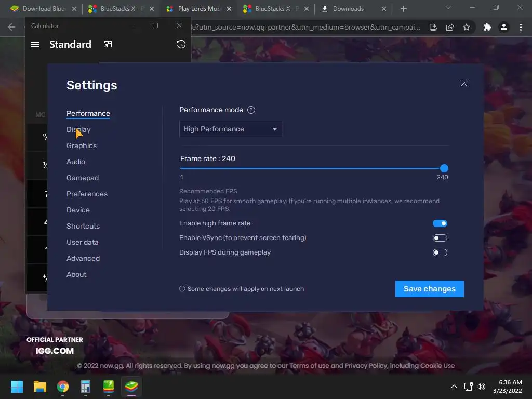Bookmark this page with the star icon
This screenshot has width=532, height=399.
tap(467, 27)
